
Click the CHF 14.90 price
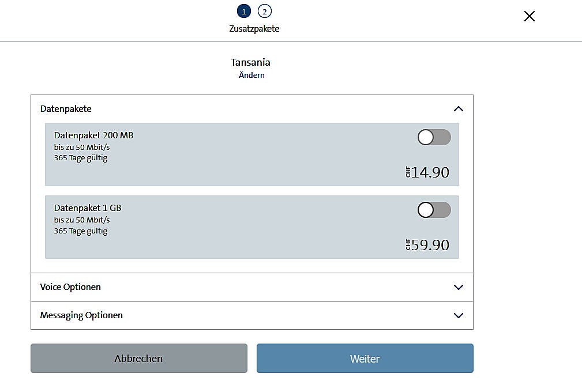(427, 172)
